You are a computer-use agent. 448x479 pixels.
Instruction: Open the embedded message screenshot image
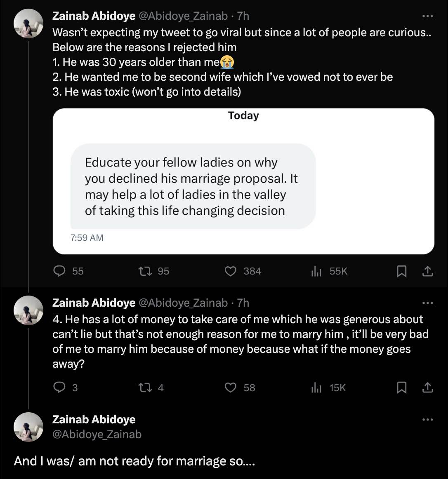point(243,181)
